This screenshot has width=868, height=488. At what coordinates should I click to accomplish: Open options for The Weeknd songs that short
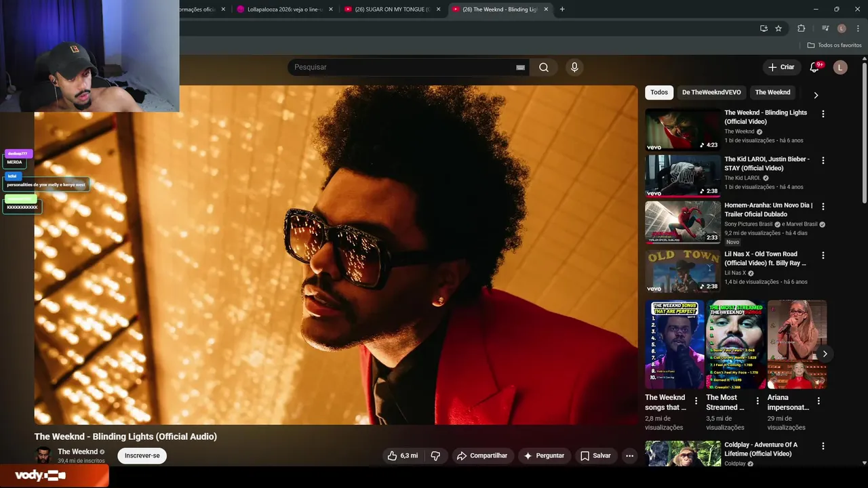point(696,401)
